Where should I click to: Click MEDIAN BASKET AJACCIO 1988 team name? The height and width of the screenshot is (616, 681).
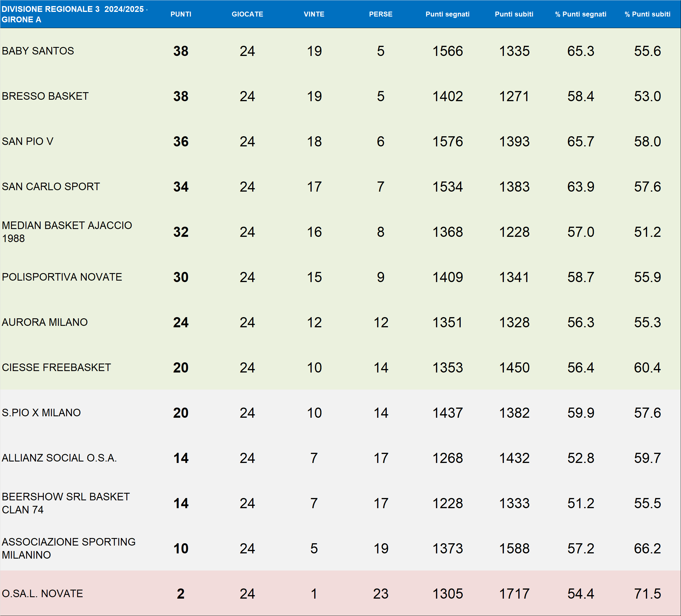(67, 232)
